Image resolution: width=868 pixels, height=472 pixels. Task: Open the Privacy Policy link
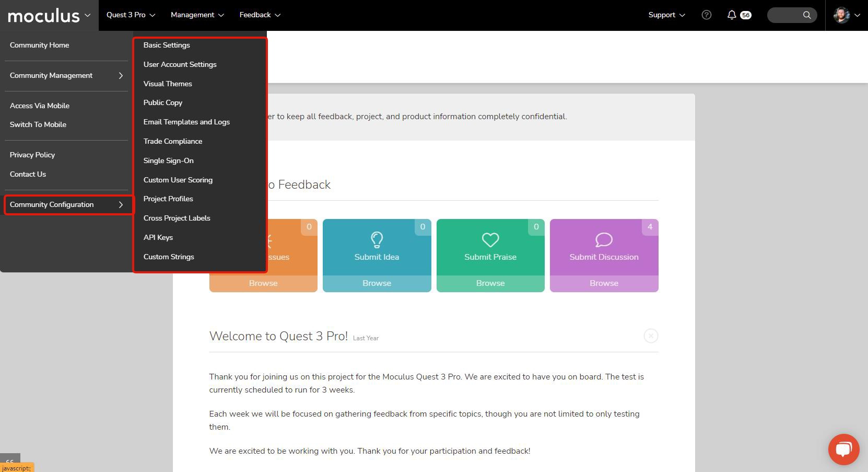pos(32,155)
